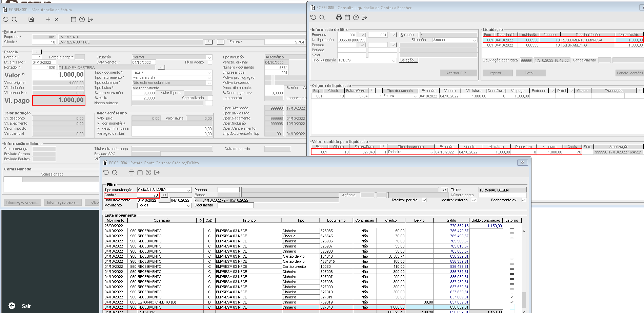Toggle the Mostrar estorno checkbox

474,200
